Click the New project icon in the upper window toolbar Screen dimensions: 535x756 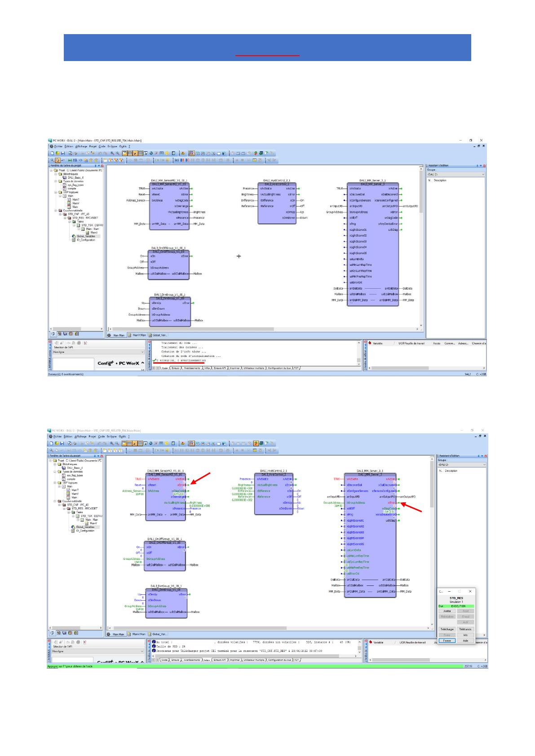pos(52,154)
